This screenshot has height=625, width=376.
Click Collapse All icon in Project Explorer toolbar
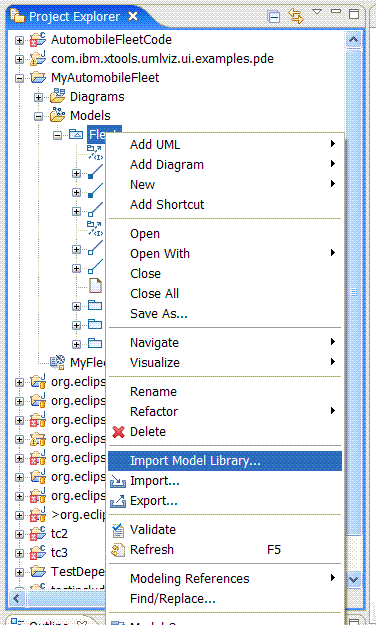[274, 17]
